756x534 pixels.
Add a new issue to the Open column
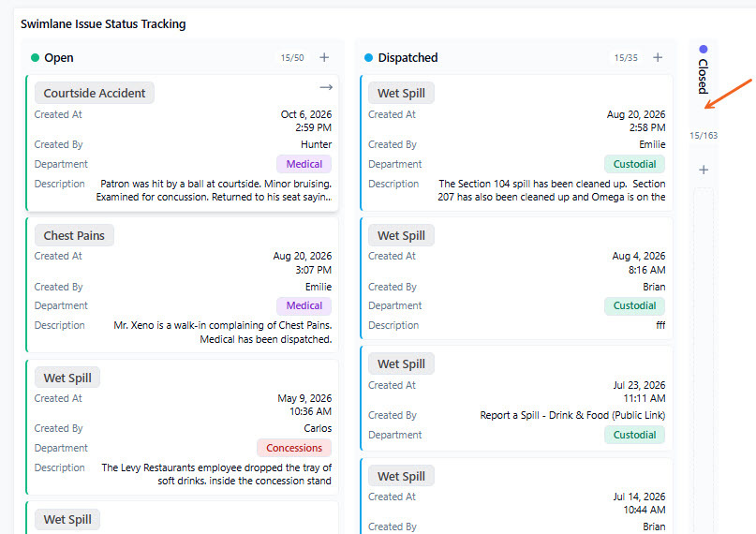324,57
